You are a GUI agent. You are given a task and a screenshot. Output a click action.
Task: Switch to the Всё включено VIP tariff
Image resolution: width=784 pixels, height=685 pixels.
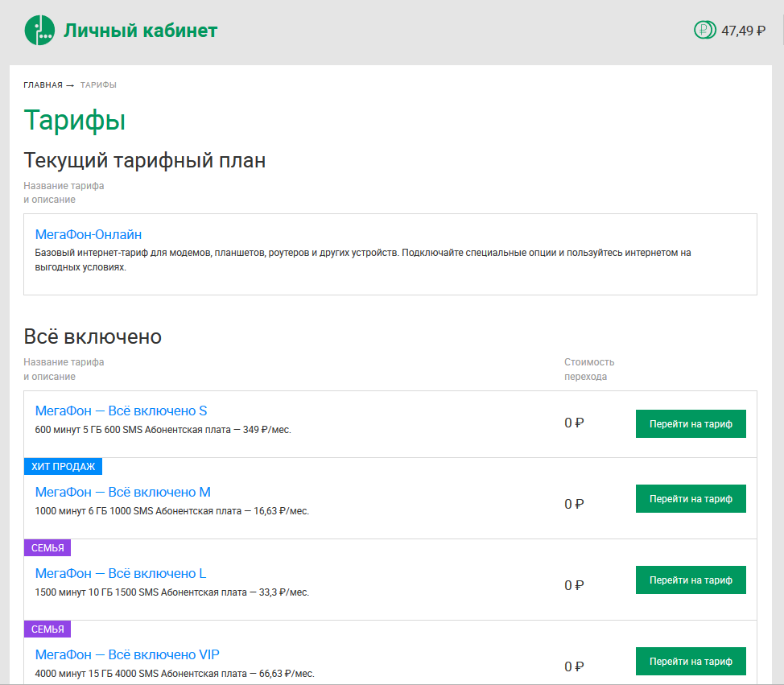691,661
